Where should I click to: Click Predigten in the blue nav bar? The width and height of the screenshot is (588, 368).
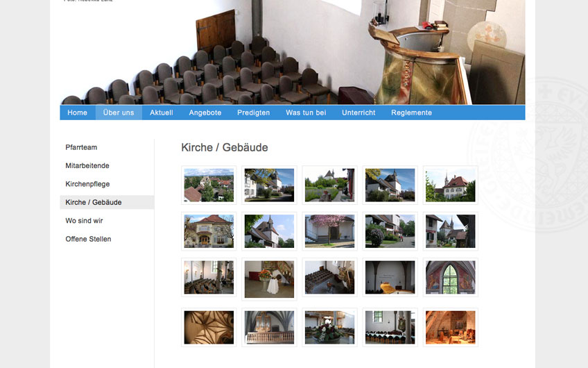pos(254,112)
